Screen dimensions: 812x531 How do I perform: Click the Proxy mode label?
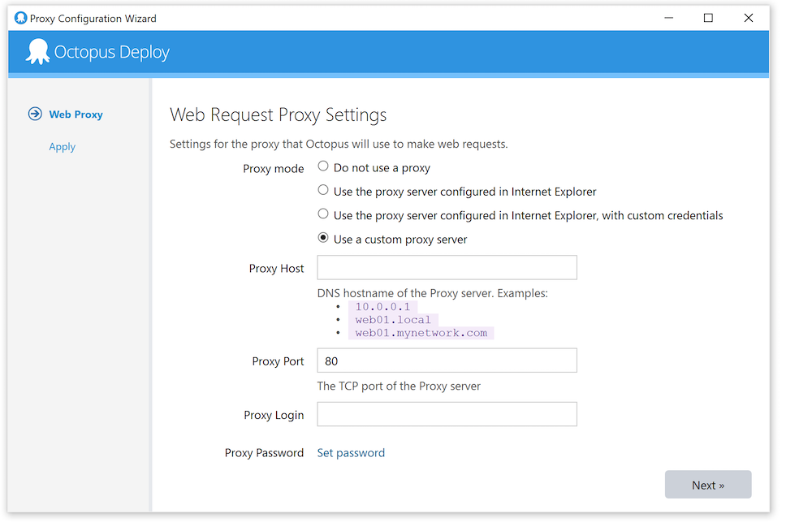click(x=274, y=169)
